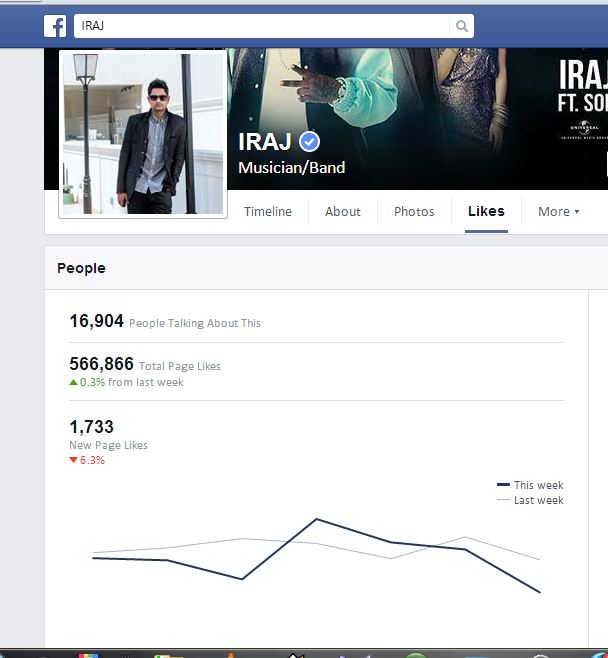
Task: Expand the More dropdown menu
Action: pos(558,212)
